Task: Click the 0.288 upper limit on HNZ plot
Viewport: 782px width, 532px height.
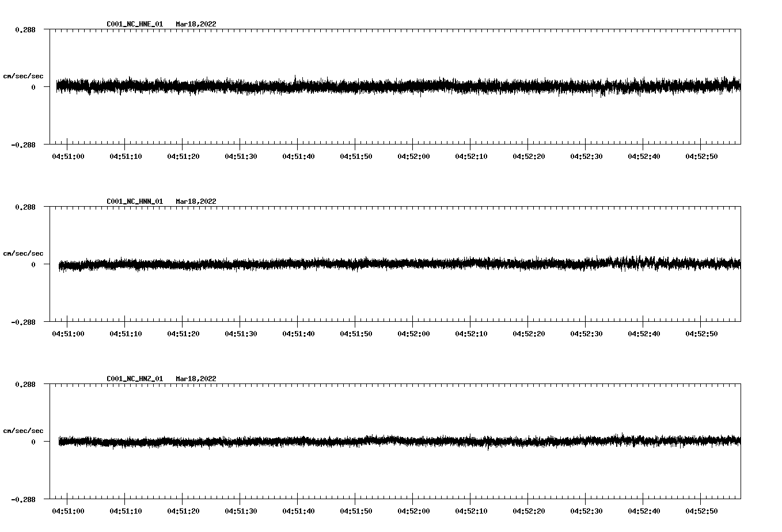Action: click(25, 384)
